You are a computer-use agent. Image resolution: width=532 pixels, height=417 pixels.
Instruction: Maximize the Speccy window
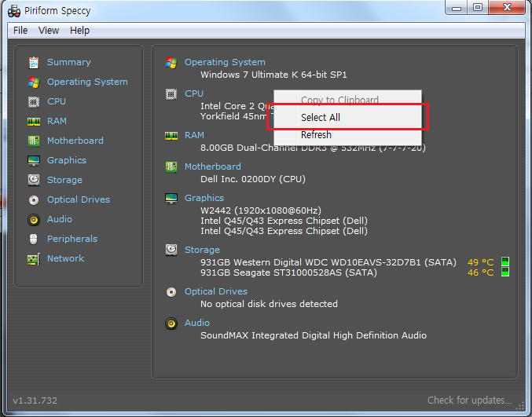tap(478, 8)
